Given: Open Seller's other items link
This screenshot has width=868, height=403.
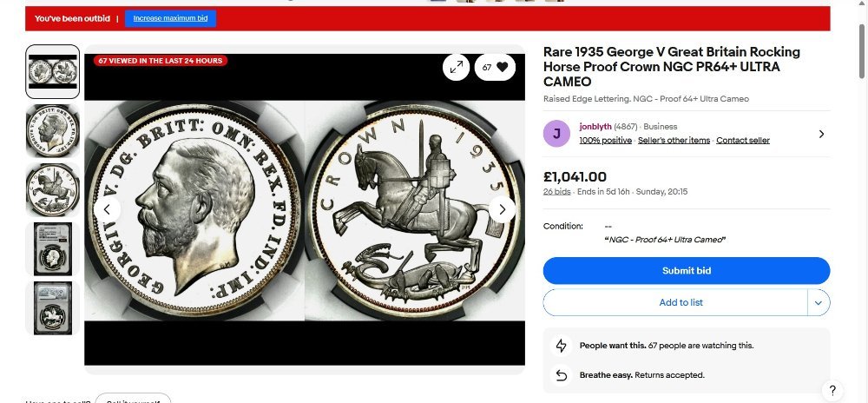Looking at the screenshot, I should tap(674, 141).
